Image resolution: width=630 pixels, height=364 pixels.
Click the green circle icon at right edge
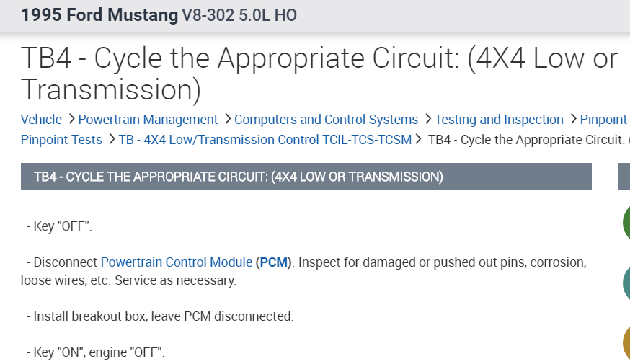(x=626, y=223)
